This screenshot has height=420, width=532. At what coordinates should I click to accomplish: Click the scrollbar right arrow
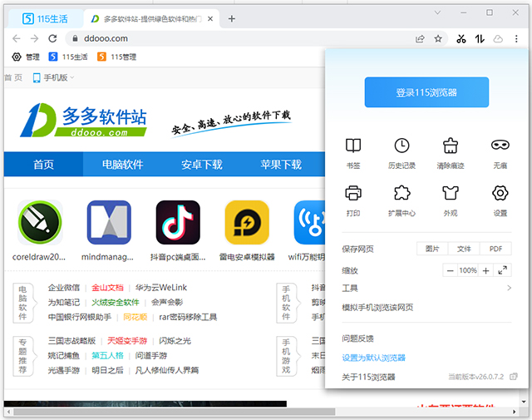515,412
